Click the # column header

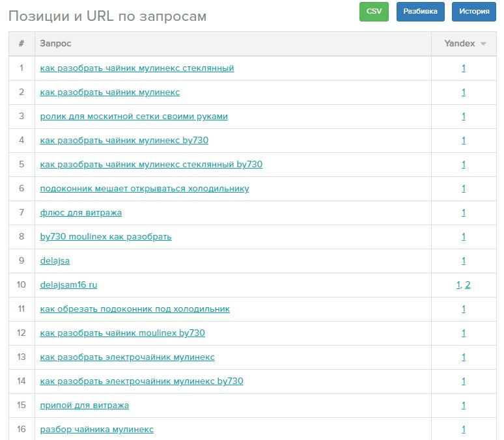tap(21, 44)
